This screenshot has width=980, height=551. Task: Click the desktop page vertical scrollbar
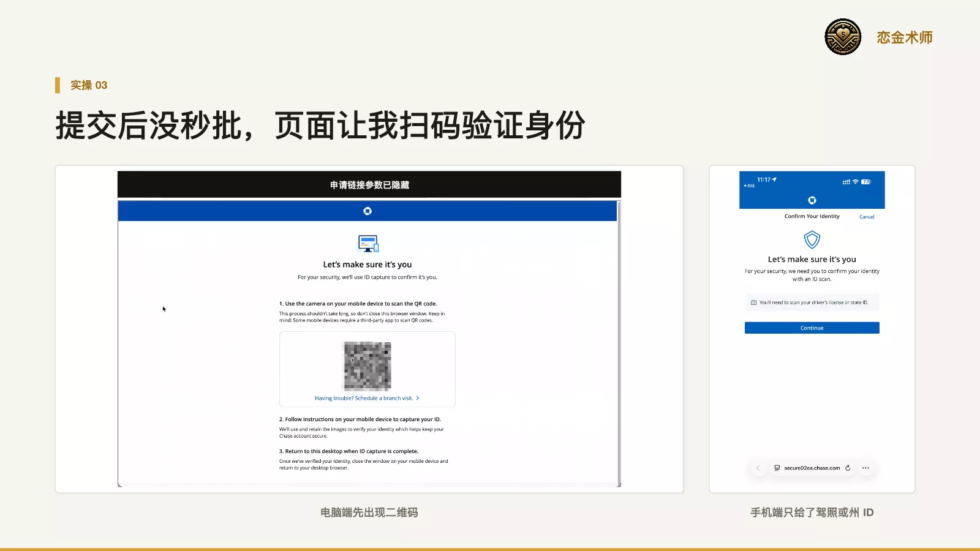[619, 343]
